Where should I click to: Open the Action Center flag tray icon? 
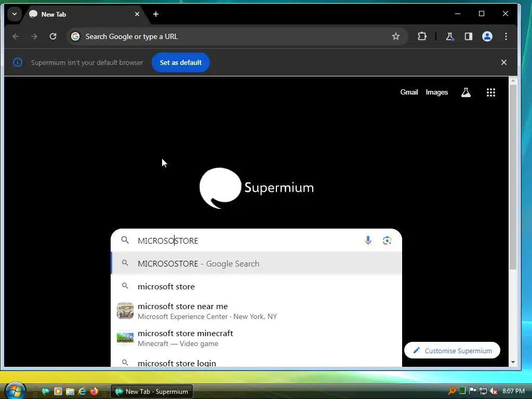pos(472,391)
